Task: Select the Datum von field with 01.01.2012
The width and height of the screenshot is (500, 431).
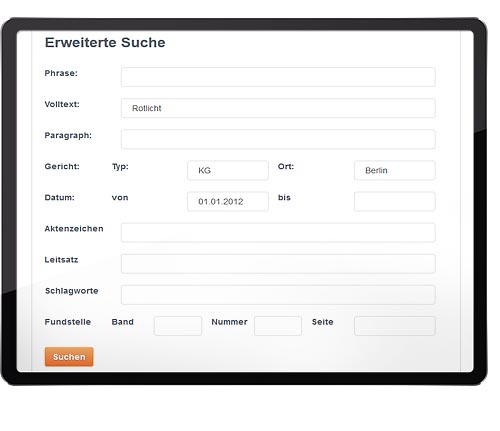Action: [x=228, y=201]
